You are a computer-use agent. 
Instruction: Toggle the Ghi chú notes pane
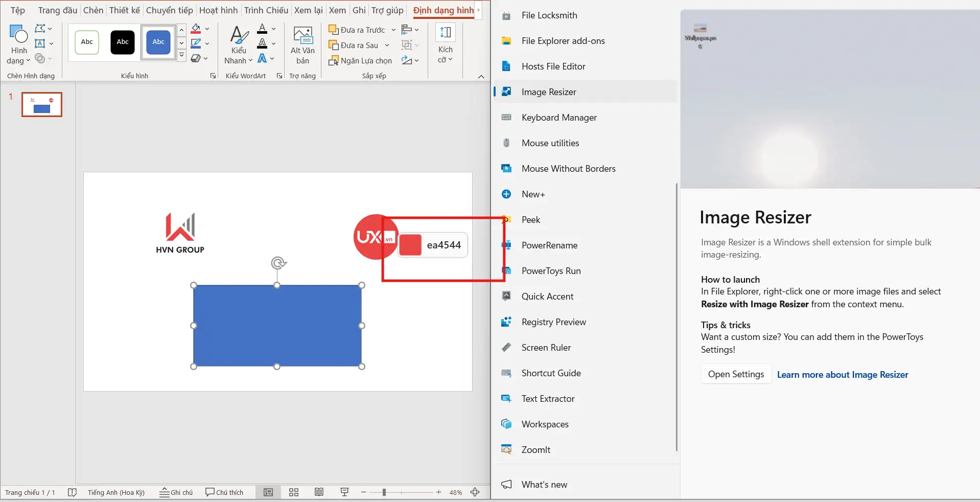click(x=176, y=492)
